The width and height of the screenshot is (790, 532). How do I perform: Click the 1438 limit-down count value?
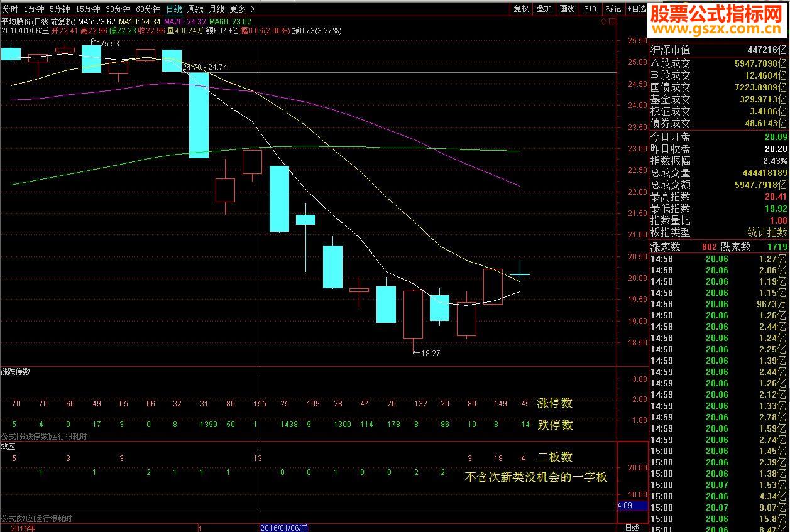tap(288, 425)
